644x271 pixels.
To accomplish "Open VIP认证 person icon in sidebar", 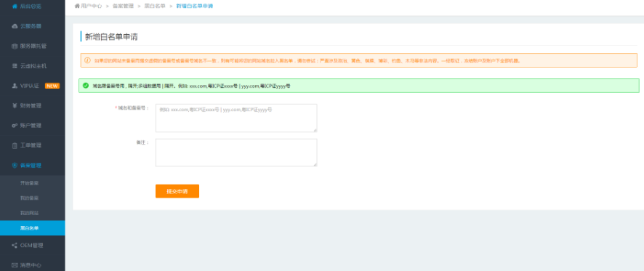I will [x=15, y=86].
